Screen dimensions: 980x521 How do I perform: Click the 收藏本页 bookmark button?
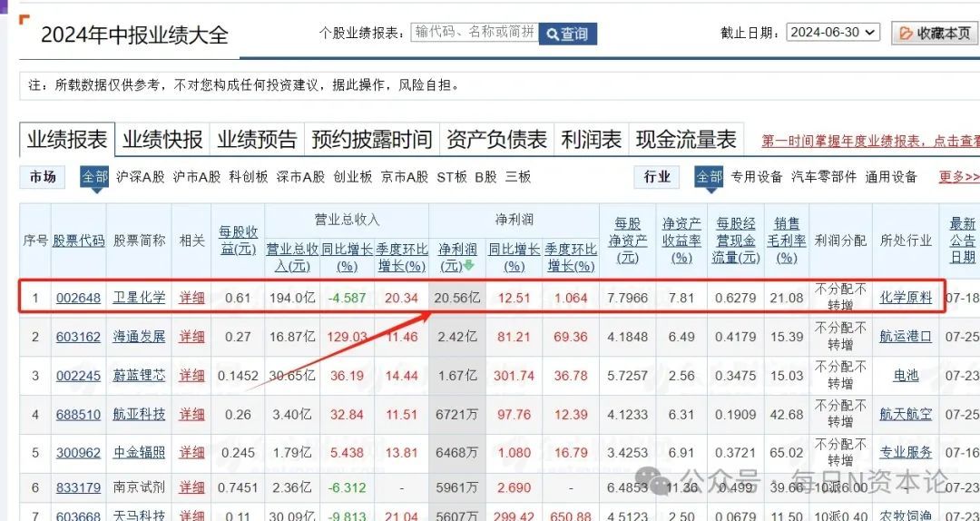[935, 34]
